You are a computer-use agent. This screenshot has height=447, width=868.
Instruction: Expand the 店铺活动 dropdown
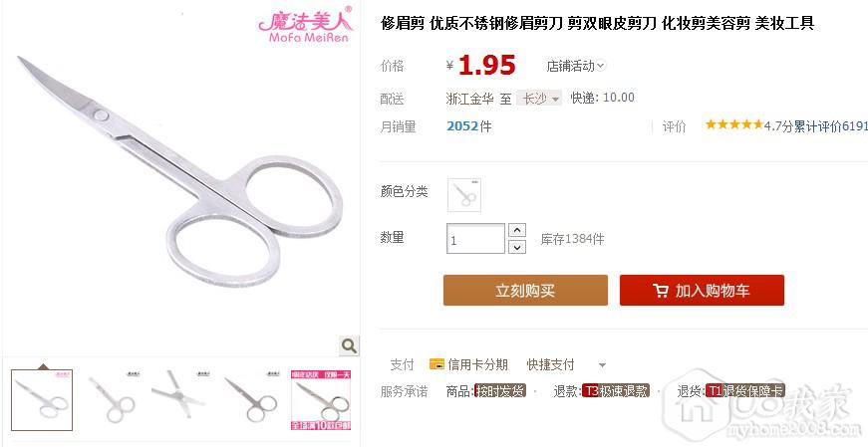576,66
